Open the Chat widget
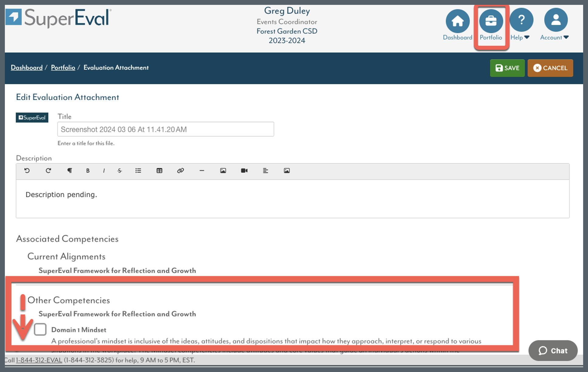The height and width of the screenshot is (372, 588). (553, 350)
